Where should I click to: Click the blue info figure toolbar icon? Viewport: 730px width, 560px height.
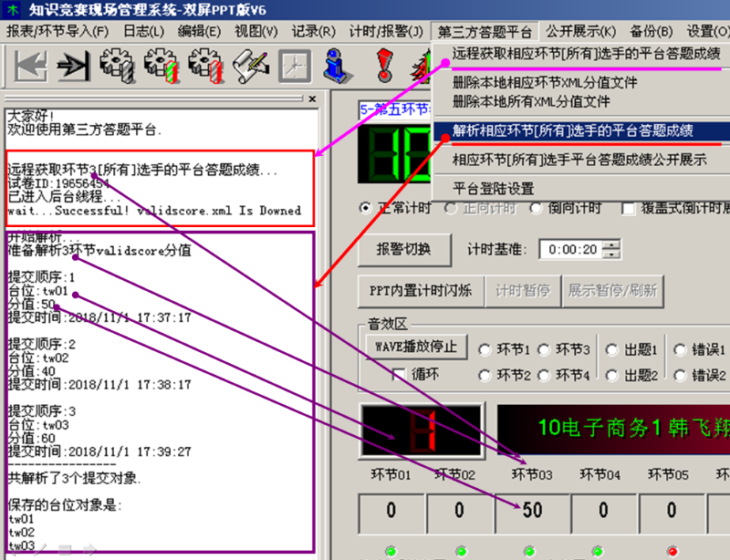339,67
